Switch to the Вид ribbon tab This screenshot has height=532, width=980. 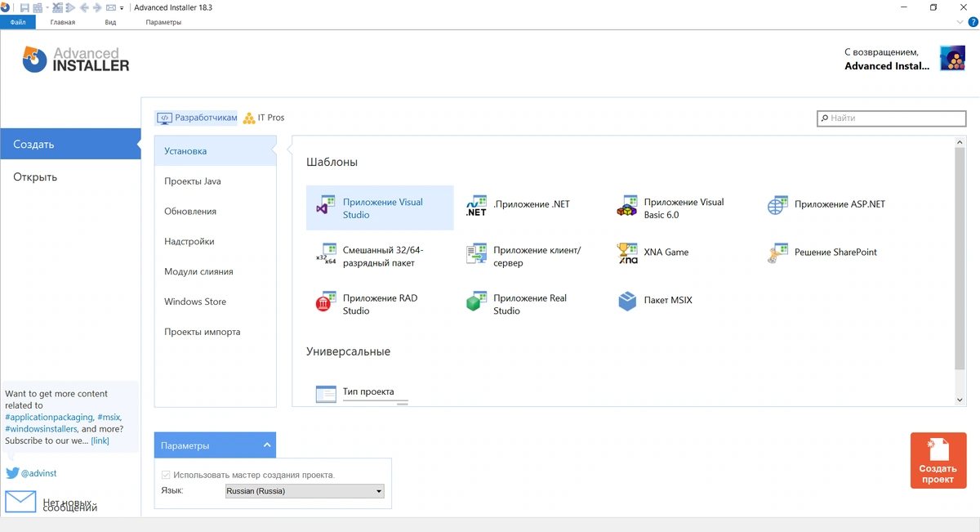tap(110, 22)
